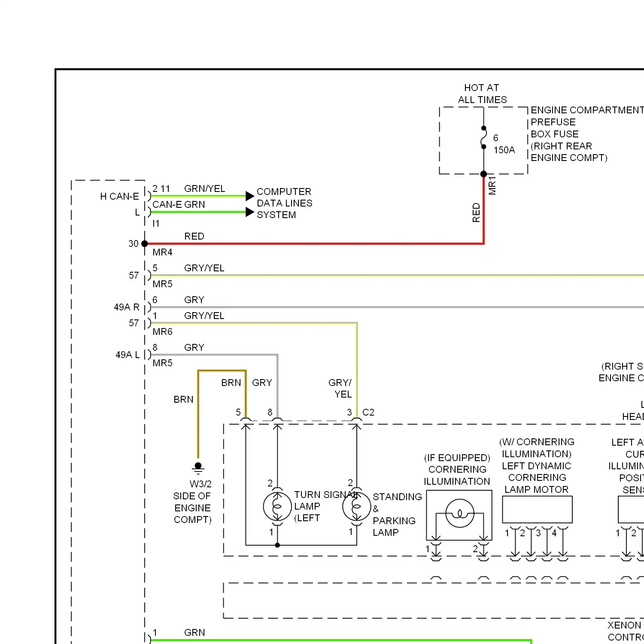This screenshot has height=644, width=644.
Task: Click pin '3' at connector C2
Action: tap(349, 412)
